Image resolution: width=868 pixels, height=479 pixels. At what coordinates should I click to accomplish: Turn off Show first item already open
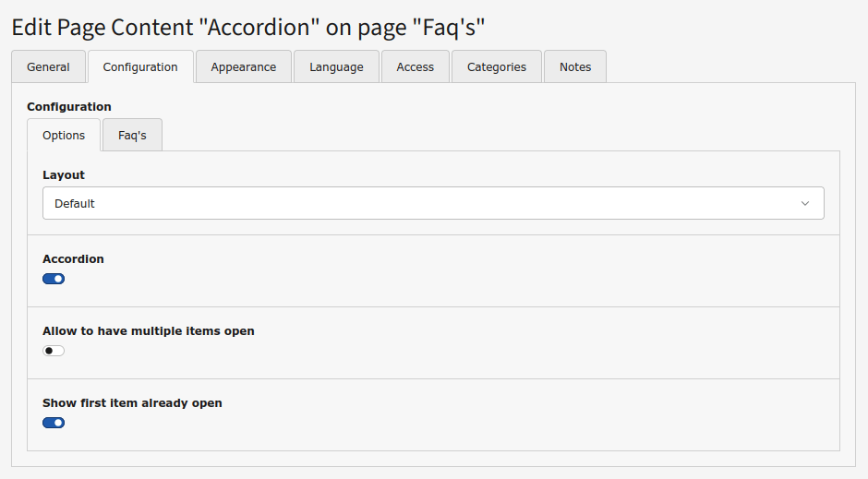[x=54, y=423]
